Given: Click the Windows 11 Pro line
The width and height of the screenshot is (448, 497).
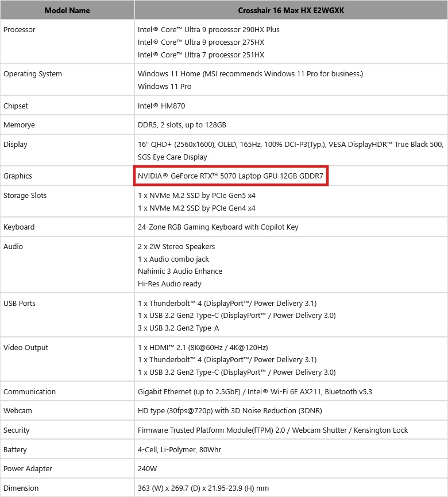Looking at the screenshot, I should click(x=165, y=86).
